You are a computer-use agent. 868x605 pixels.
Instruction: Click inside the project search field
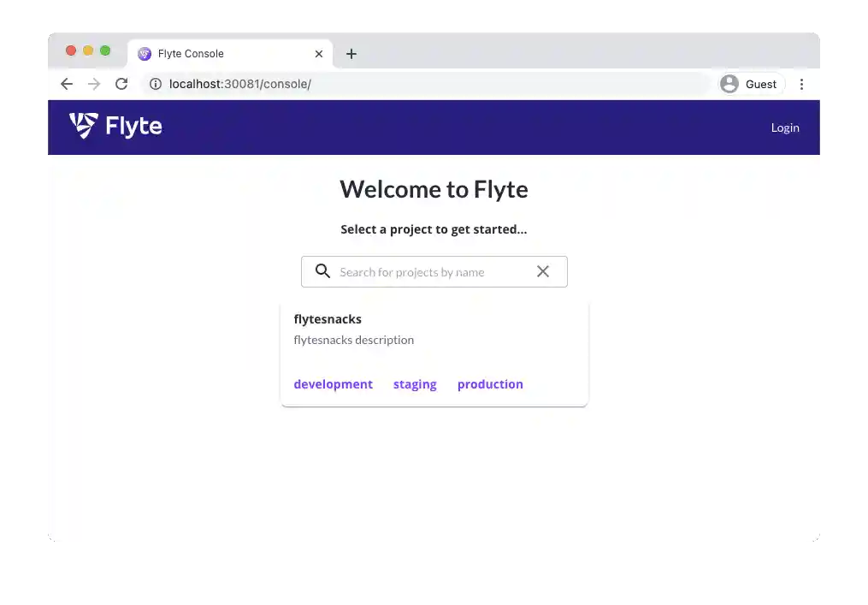(x=428, y=271)
